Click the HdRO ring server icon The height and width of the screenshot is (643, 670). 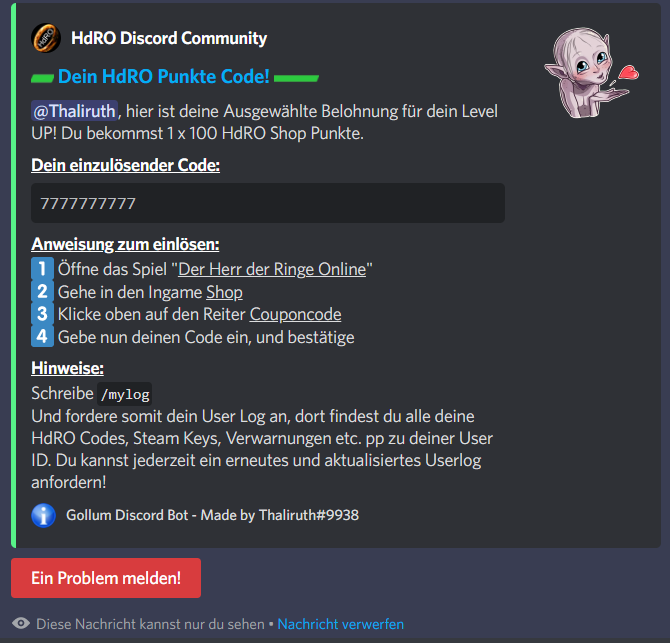(46, 38)
